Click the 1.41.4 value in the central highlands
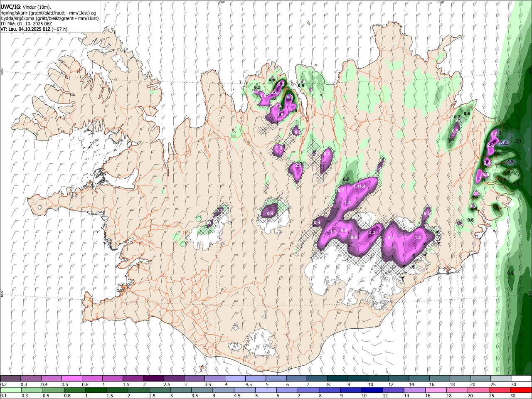This screenshot has height=399, width=532. [360, 187]
